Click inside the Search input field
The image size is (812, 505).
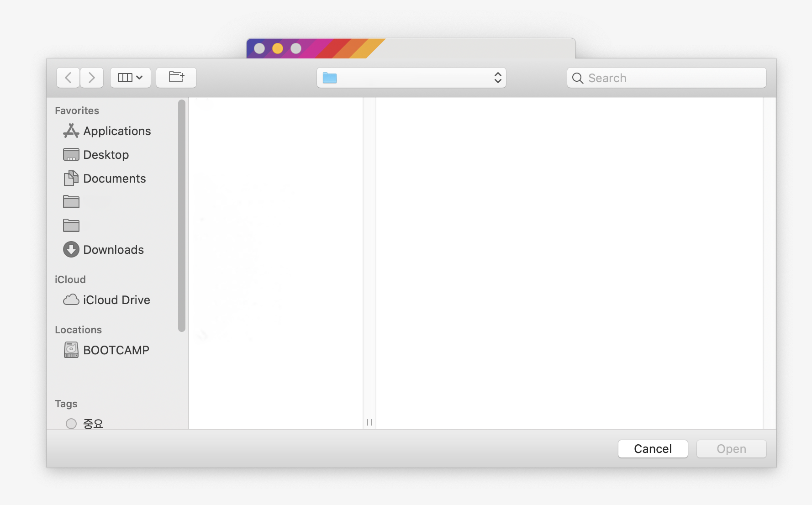pyautogui.click(x=649, y=78)
